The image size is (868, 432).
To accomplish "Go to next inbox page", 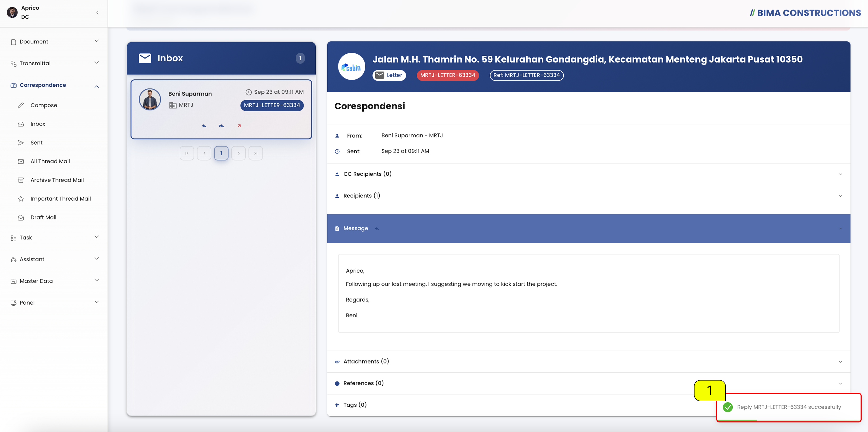I will (238, 153).
